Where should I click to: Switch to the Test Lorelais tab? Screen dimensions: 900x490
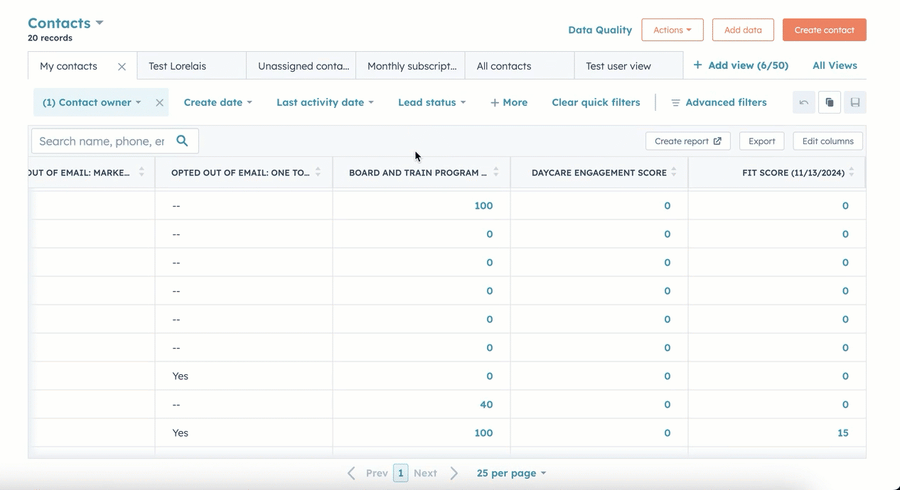(192, 66)
